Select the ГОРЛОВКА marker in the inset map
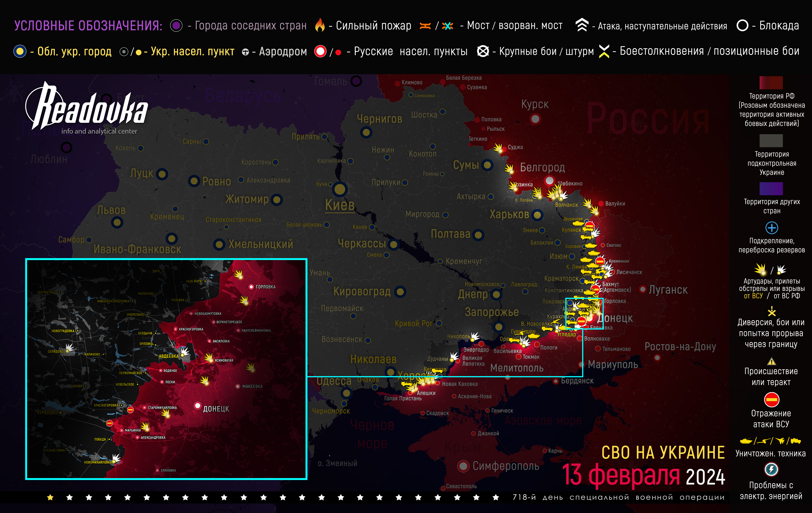812x513 pixels. pyautogui.click(x=251, y=287)
